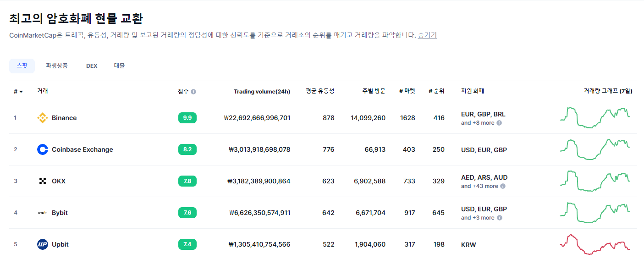The height and width of the screenshot is (259, 644).
Task: Click the 'AED, ARS, AUD' currencies text
Action: (x=484, y=177)
